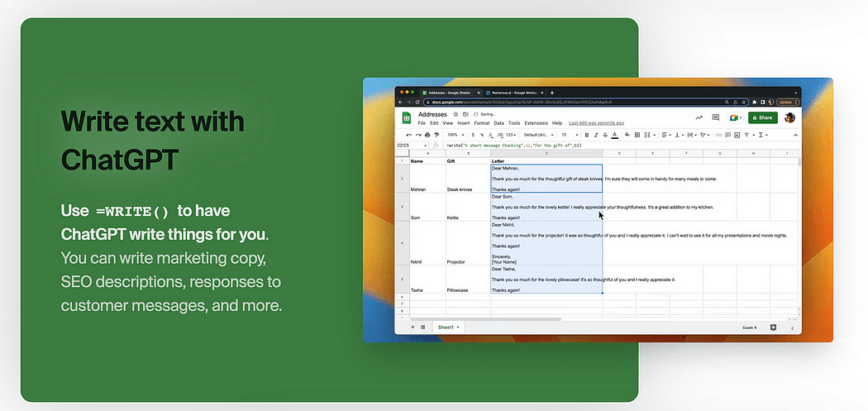Open the Tools menu

click(x=514, y=123)
